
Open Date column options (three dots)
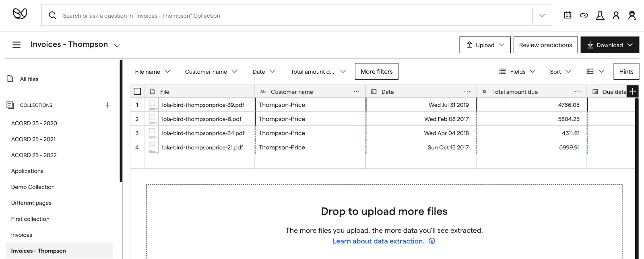click(467, 91)
